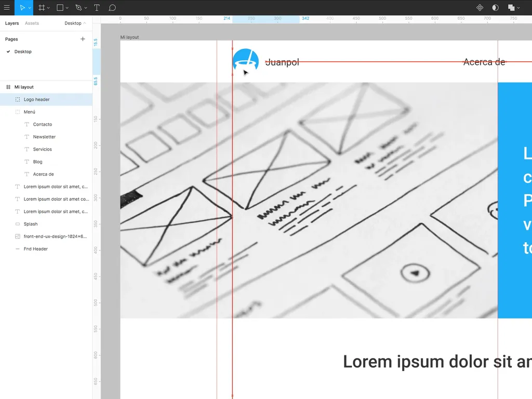532x399 pixels.
Task: Select the Newsletter text layer
Action: click(x=46, y=137)
